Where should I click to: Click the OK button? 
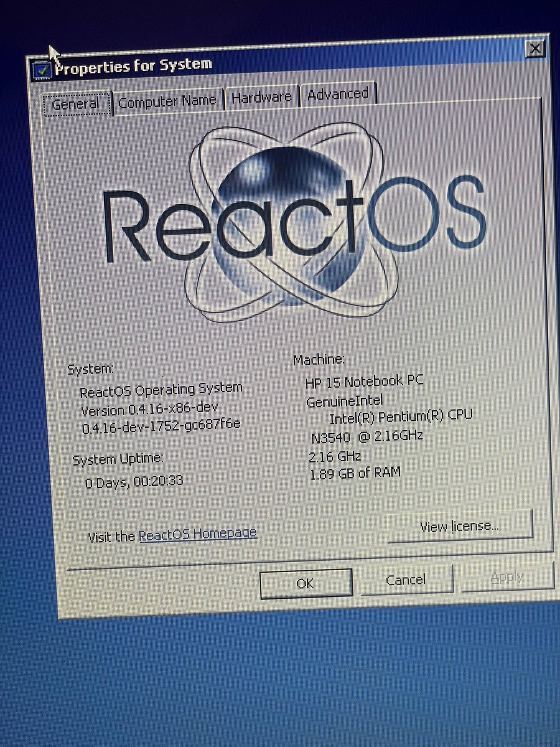click(x=305, y=583)
